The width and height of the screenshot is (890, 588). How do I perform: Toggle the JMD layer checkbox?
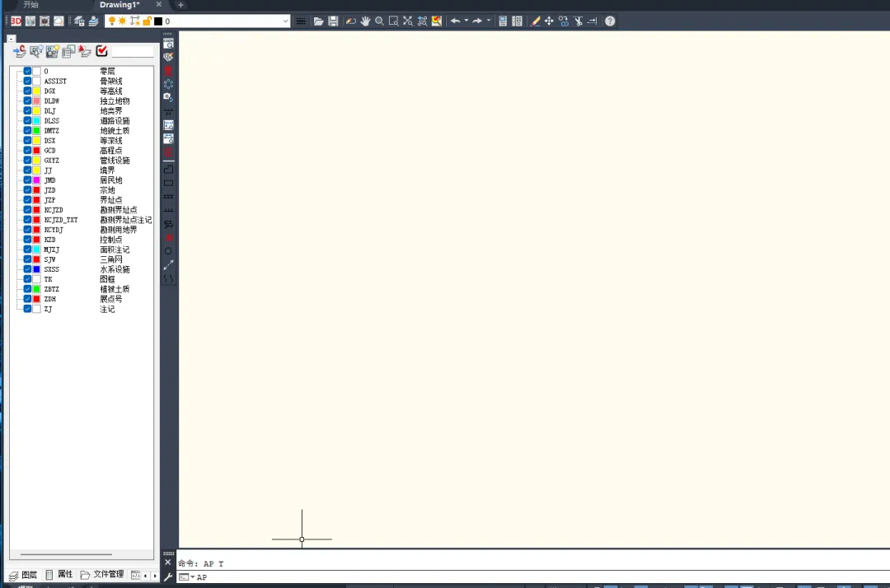pos(27,180)
